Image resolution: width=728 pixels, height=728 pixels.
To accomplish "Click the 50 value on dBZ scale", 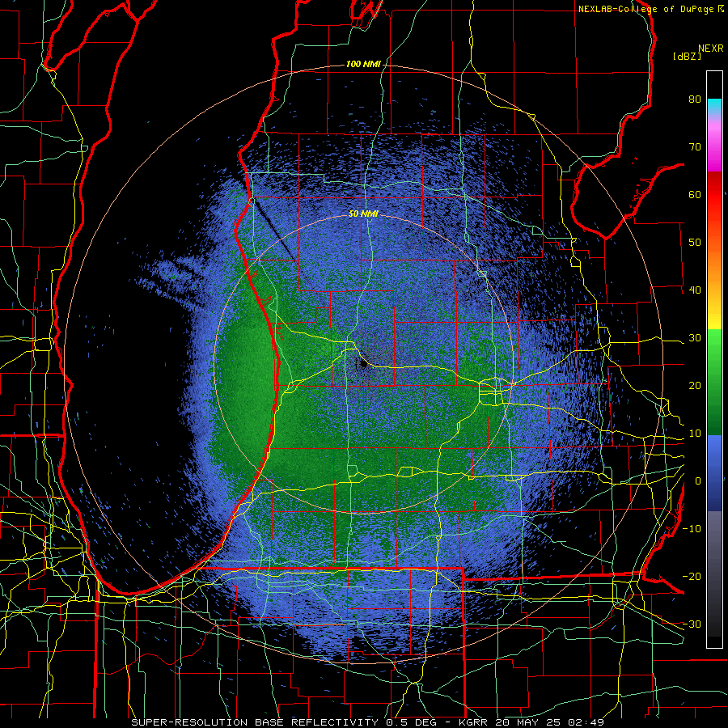I will [x=695, y=243].
